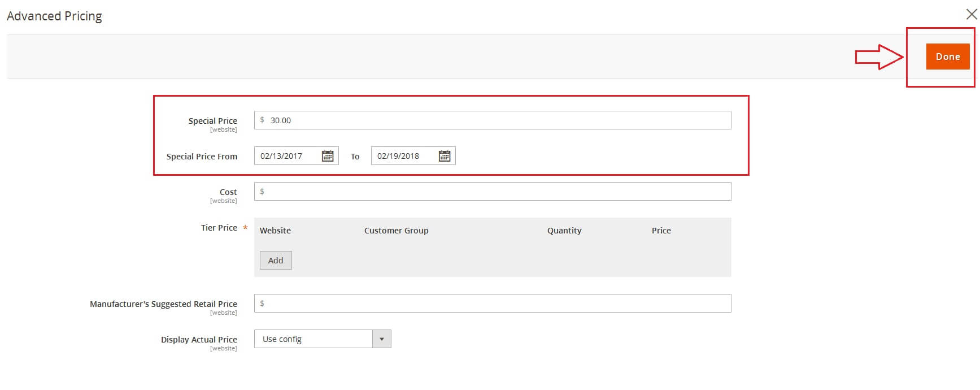Click the Special Price From label
Viewport: 980px width, 390px height.
coord(202,157)
